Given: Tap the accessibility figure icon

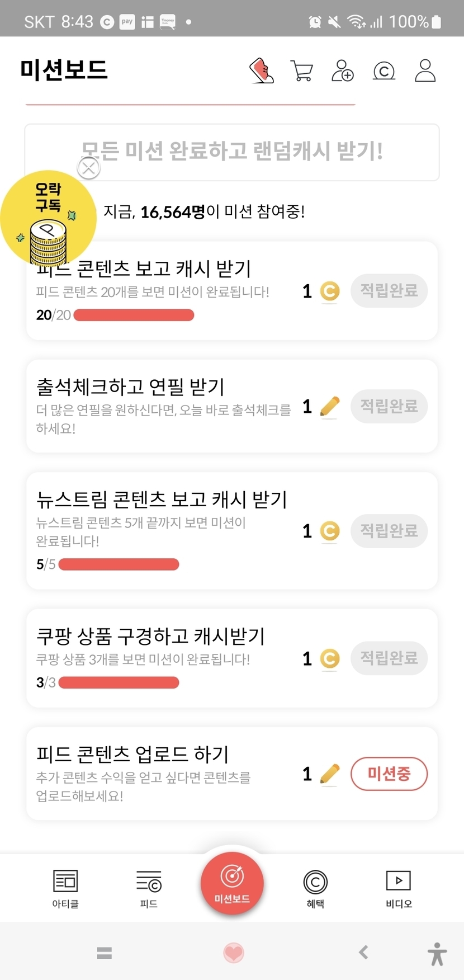Looking at the screenshot, I should click(x=437, y=954).
